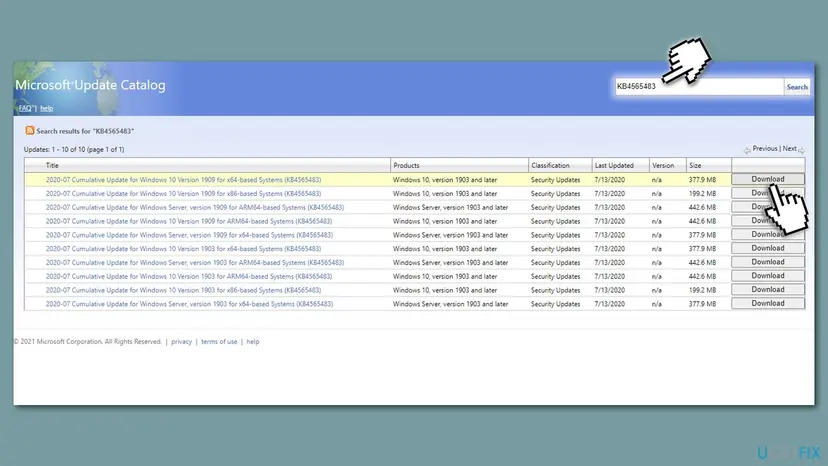Image resolution: width=828 pixels, height=466 pixels.
Task: Open Windows Server 1909 x64 update title
Action: click(x=189, y=235)
